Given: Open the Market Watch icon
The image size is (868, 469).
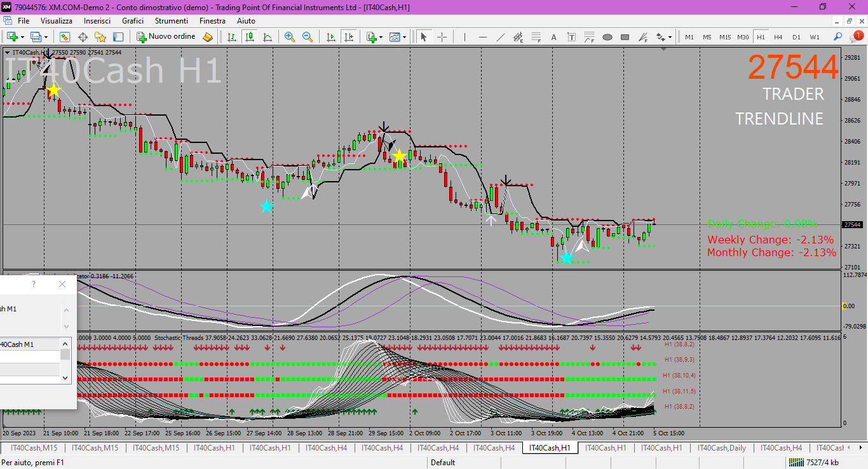Looking at the screenshot, I should coord(65,37).
